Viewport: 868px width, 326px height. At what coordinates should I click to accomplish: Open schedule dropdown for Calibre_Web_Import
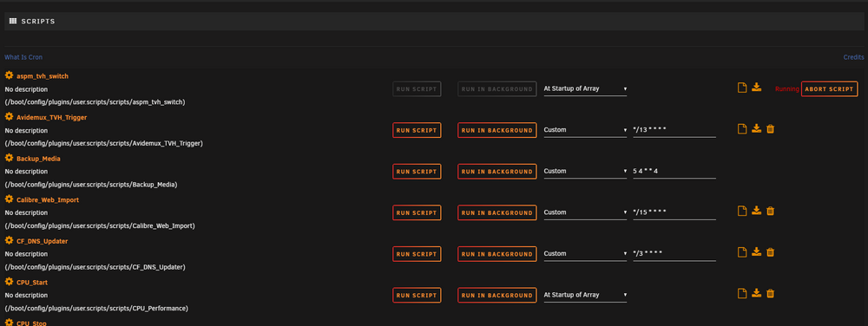(x=585, y=212)
